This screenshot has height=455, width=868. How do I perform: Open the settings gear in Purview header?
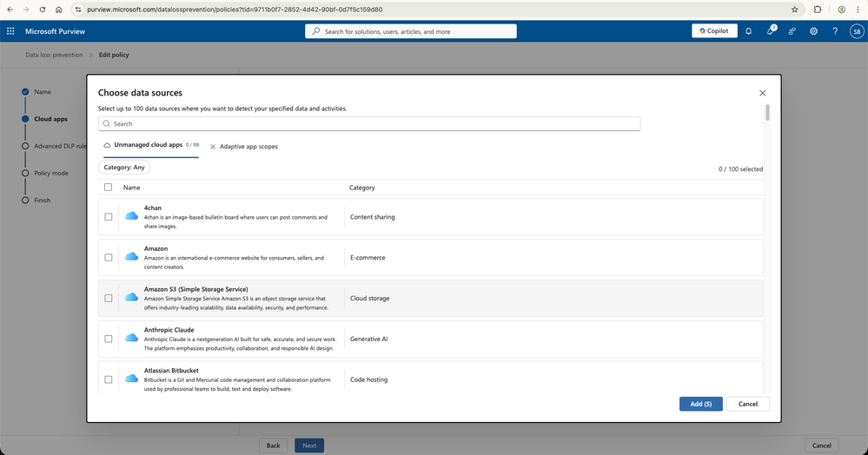[814, 31]
